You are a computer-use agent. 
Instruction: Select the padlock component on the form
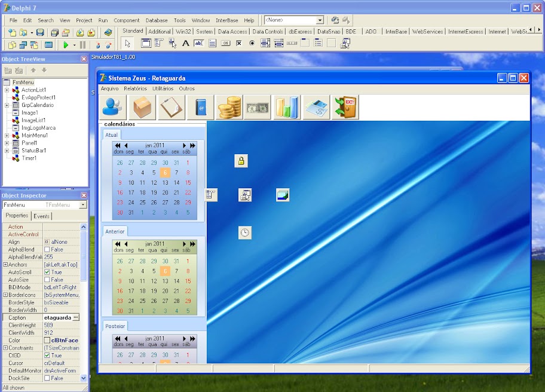pyautogui.click(x=241, y=161)
